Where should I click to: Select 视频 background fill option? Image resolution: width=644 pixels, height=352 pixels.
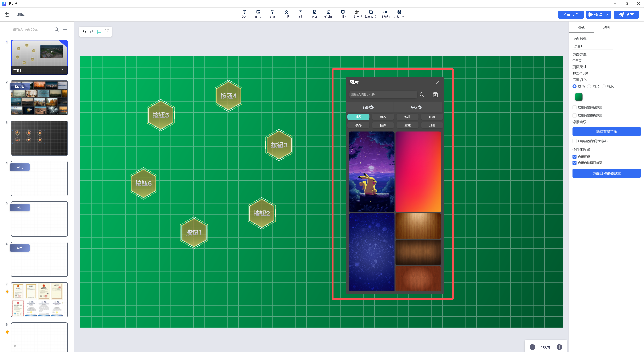click(604, 86)
